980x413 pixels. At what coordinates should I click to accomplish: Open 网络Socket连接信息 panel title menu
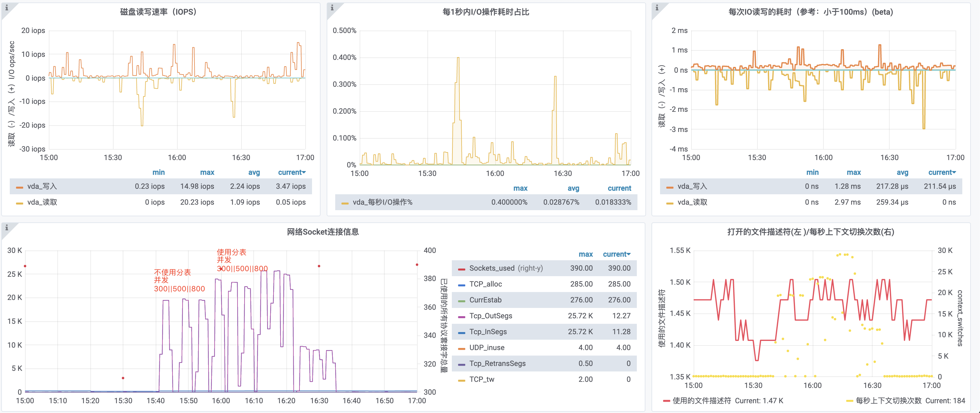click(323, 232)
